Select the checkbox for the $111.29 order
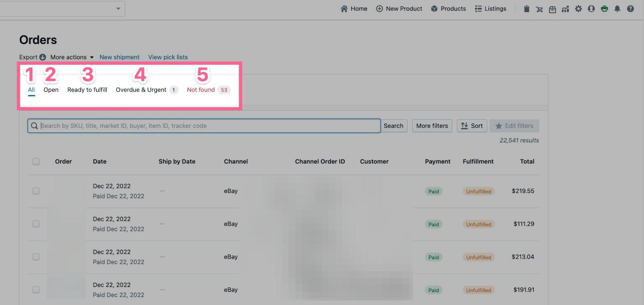The image size is (644, 305). pyautogui.click(x=36, y=224)
